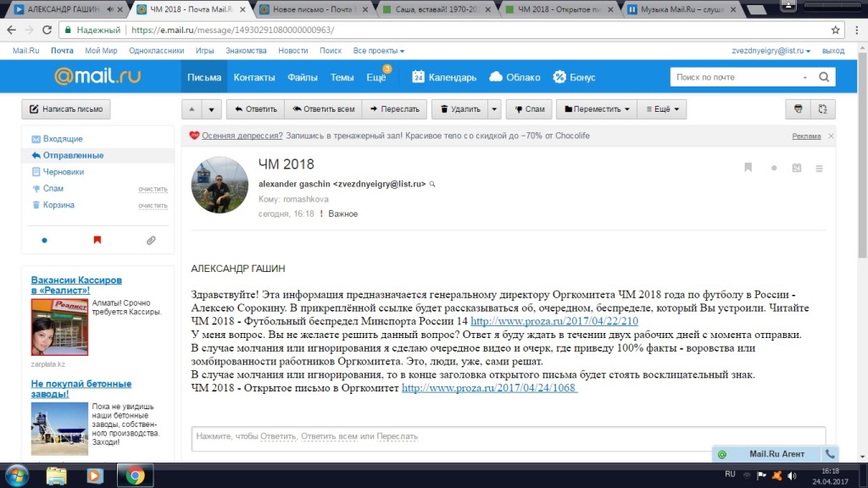Click the выход logout link
The height and width of the screenshot is (488, 868).
[833, 50]
